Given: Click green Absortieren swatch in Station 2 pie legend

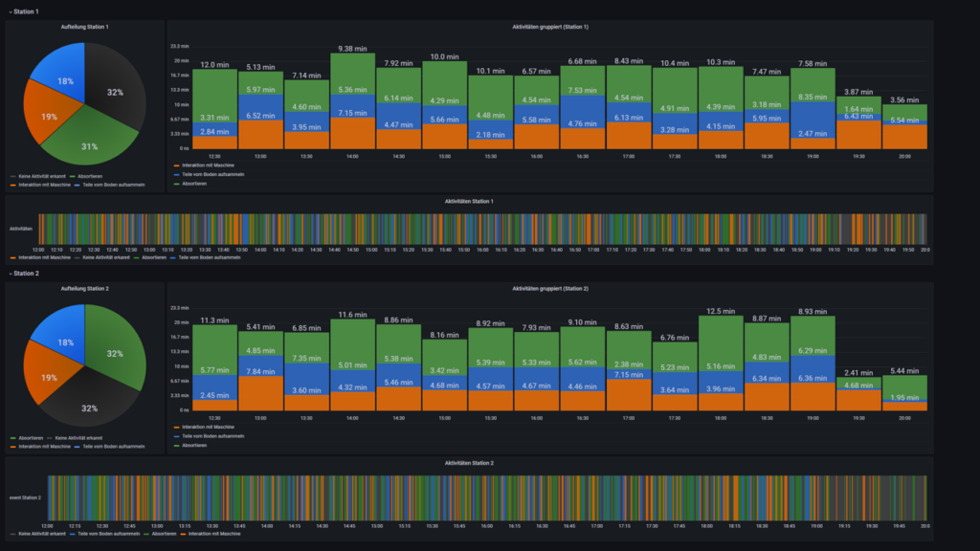Looking at the screenshot, I should pos(12,438).
